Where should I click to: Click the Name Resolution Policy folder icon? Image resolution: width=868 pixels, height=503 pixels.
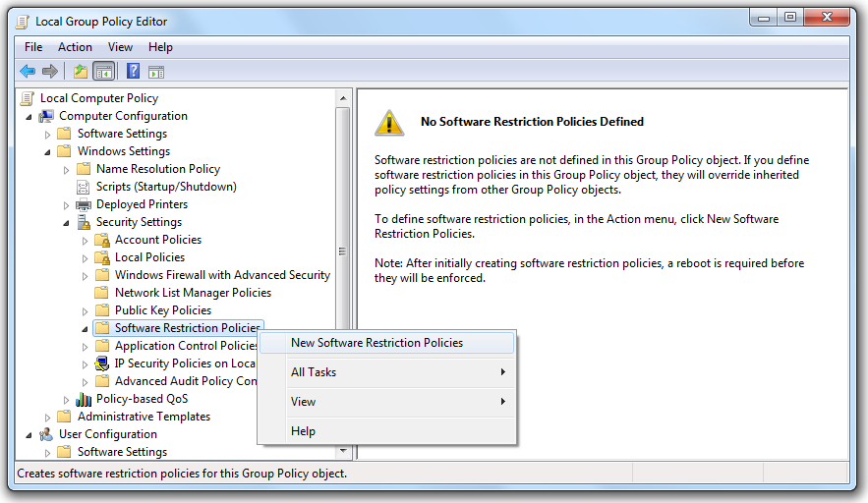(84, 169)
